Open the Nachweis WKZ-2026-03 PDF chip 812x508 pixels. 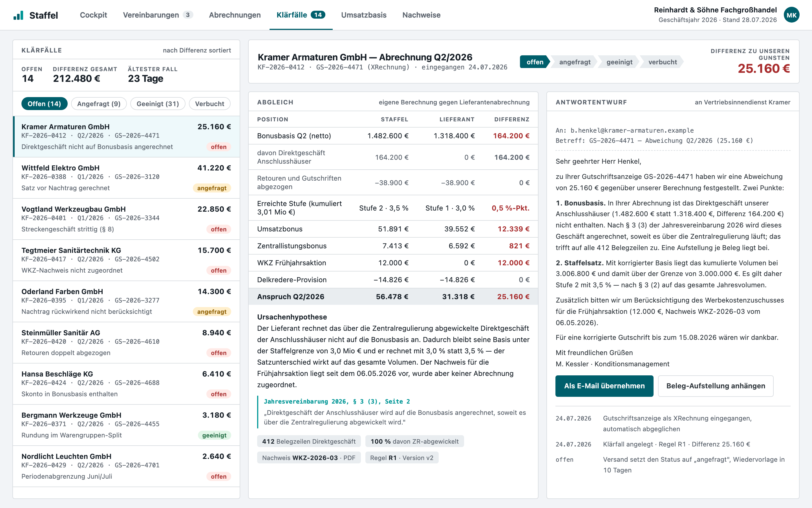click(309, 458)
